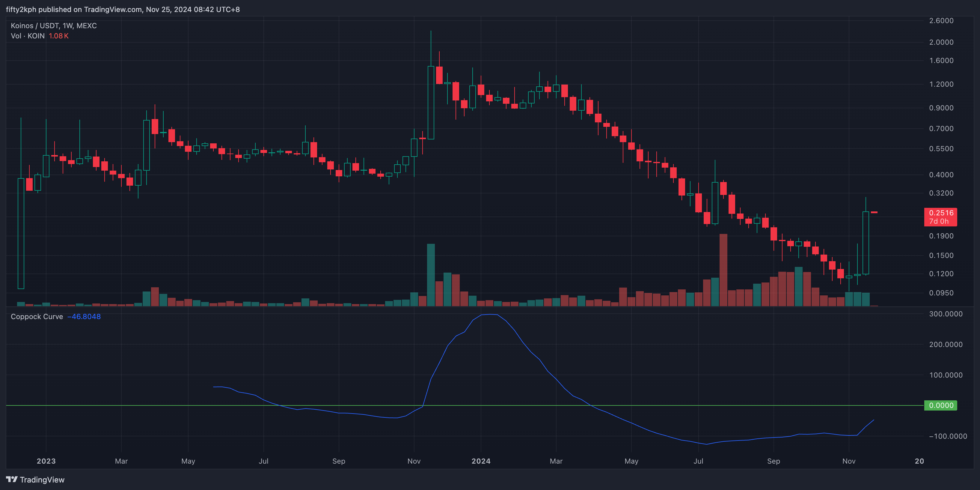Screen dimensions: 980x490
Task: Click the 0.1900 price axis label
Action: [x=941, y=236]
